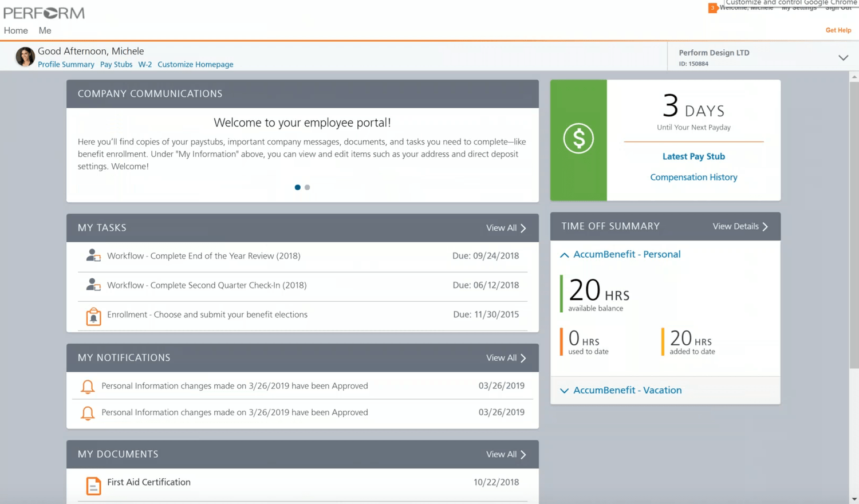Click the green available balance bar
The width and height of the screenshot is (859, 504).
pos(560,293)
